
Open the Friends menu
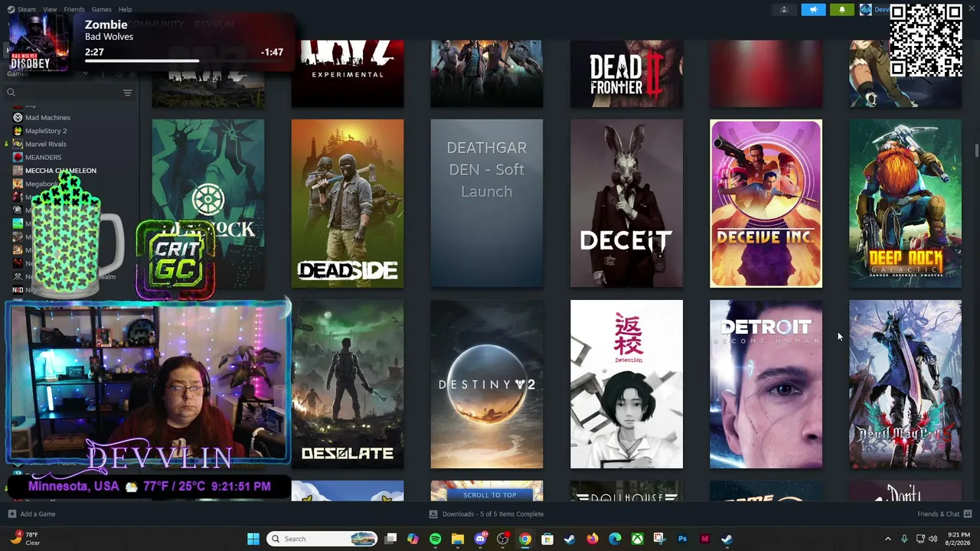point(74,9)
